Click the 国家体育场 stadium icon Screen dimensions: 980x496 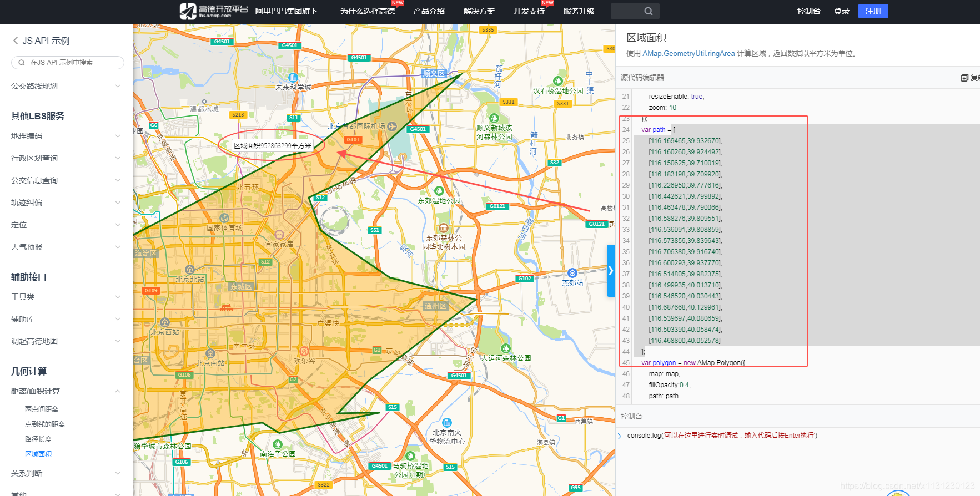[x=224, y=218]
